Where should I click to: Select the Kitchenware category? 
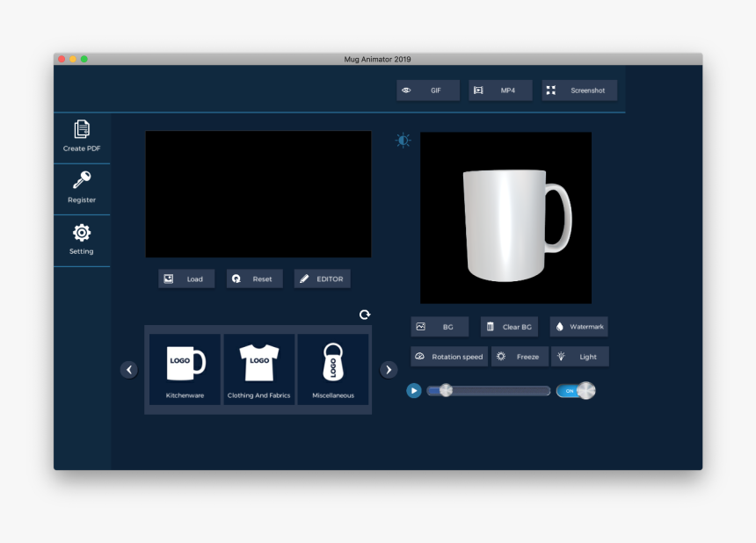(x=185, y=369)
